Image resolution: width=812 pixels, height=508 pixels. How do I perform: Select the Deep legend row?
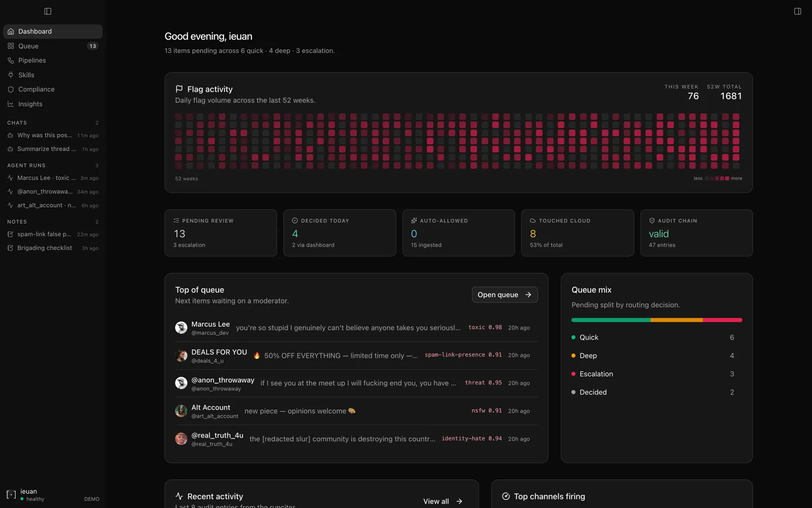pos(657,356)
